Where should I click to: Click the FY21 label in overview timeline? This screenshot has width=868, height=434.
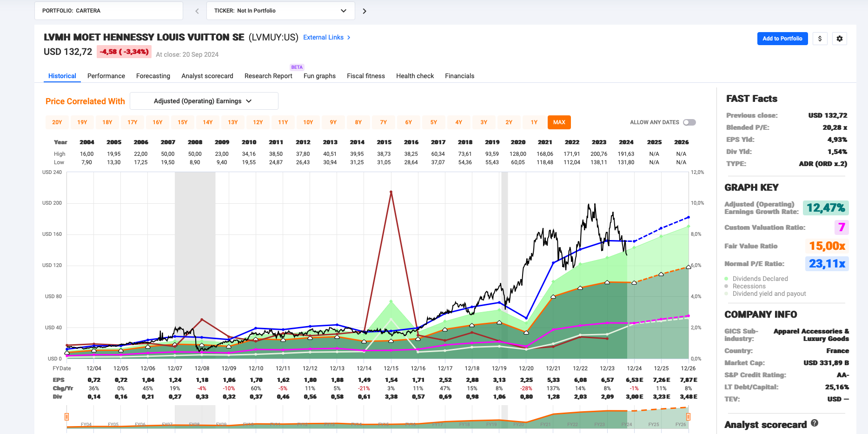(x=545, y=425)
